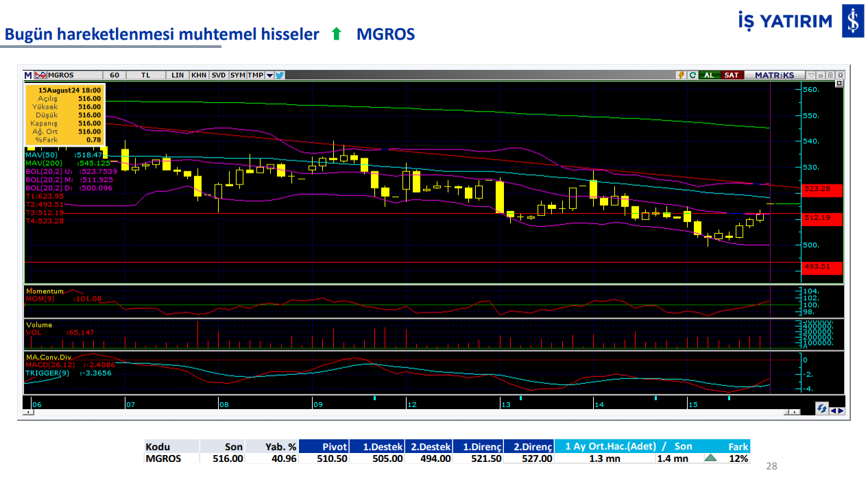This screenshot has width=868, height=477.
Task: Select the TMP toolbar item
Action: (256, 75)
